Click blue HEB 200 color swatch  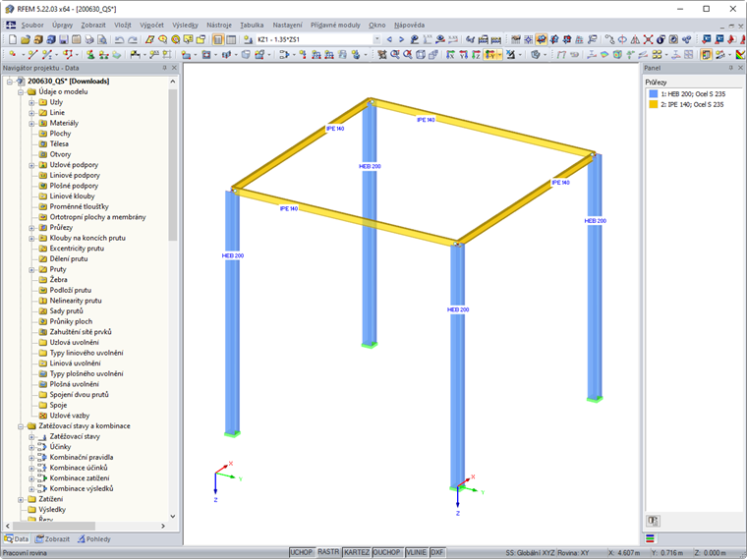pyautogui.click(x=654, y=94)
